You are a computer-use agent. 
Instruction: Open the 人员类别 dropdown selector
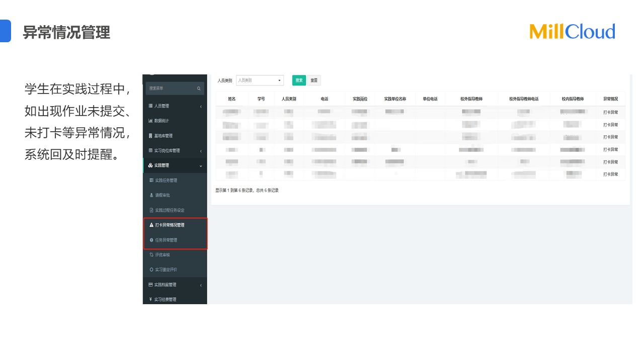[260, 80]
